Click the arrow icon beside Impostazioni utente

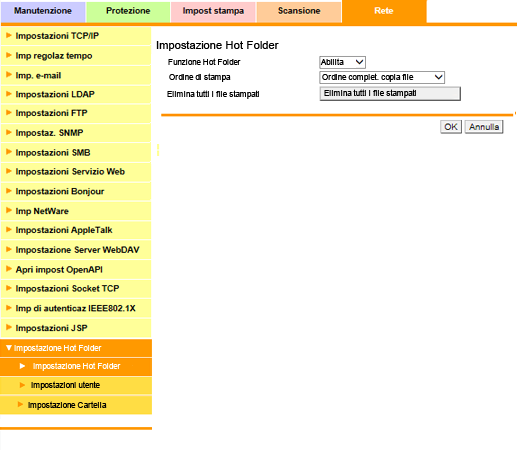point(22,385)
